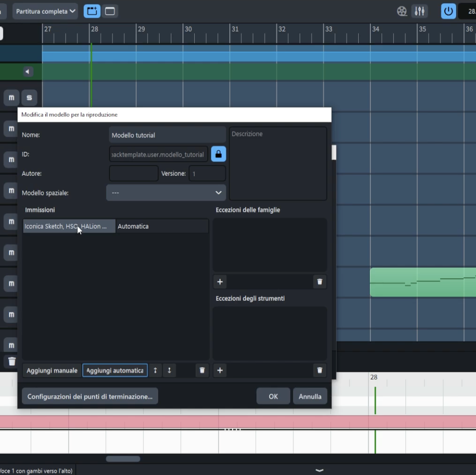
Task: Toggle the blue audio engine power button
Action: (448, 11)
